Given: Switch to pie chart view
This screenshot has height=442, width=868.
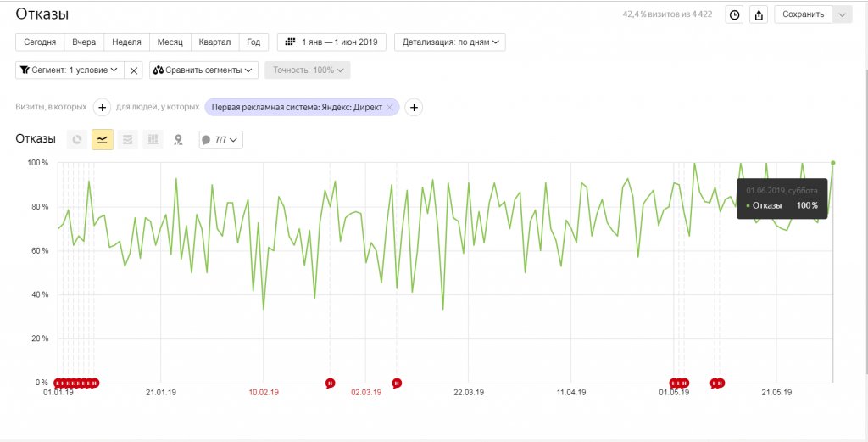Looking at the screenshot, I should coord(77,140).
